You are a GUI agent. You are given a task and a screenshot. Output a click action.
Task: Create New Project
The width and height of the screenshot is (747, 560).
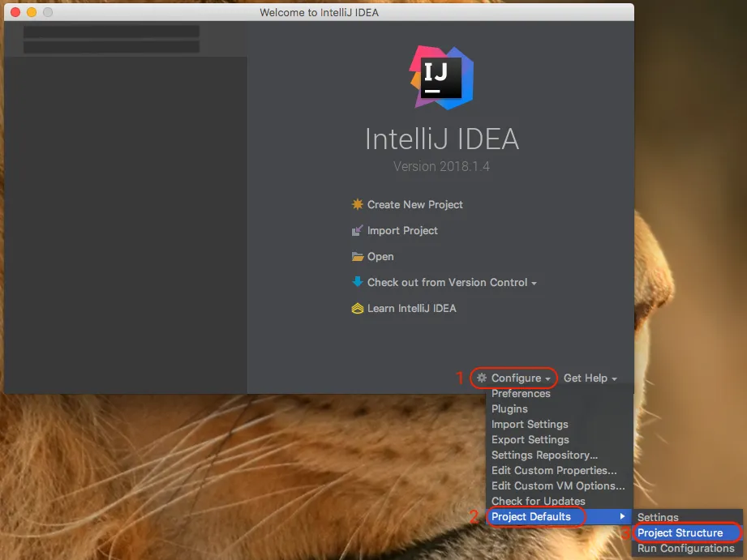point(415,204)
